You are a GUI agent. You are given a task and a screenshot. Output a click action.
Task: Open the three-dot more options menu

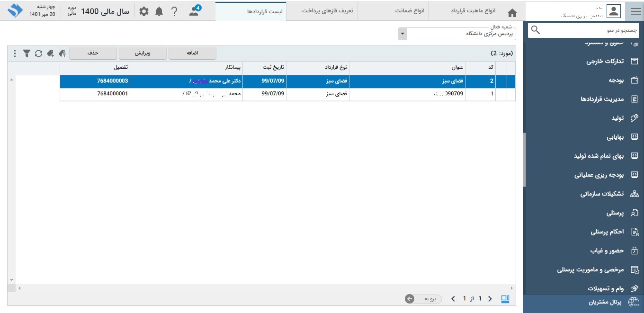click(x=15, y=54)
